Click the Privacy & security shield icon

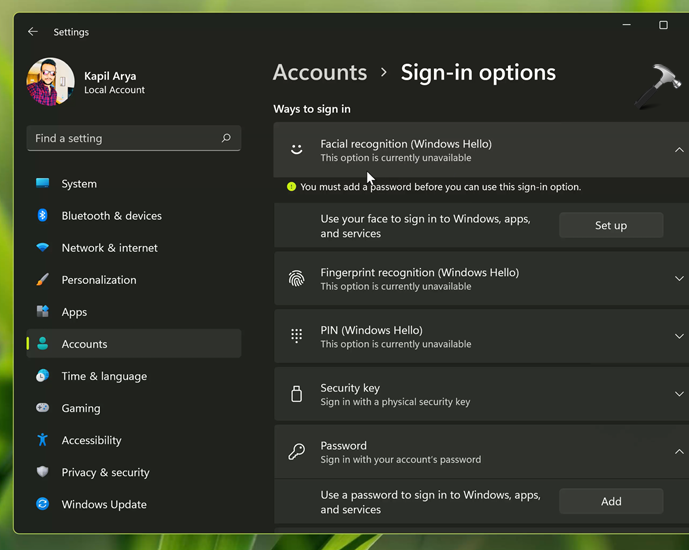[43, 472]
